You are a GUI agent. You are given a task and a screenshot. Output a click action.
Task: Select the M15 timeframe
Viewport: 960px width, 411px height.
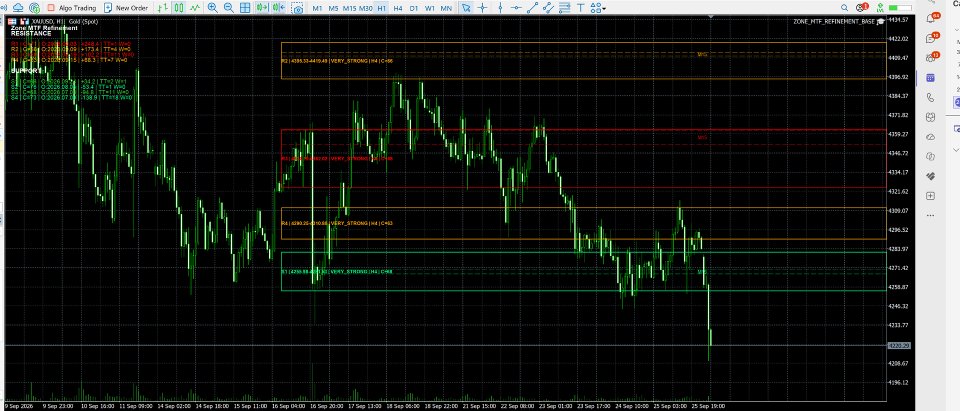point(350,8)
